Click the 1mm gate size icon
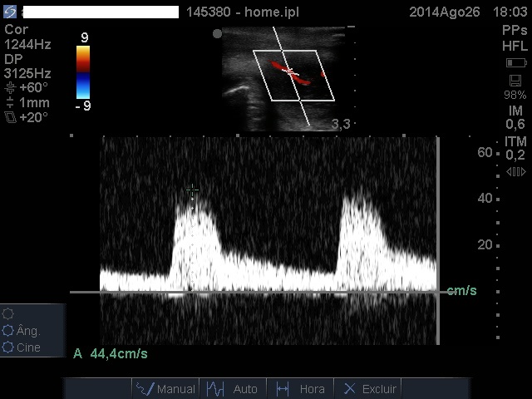 coord(10,102)
